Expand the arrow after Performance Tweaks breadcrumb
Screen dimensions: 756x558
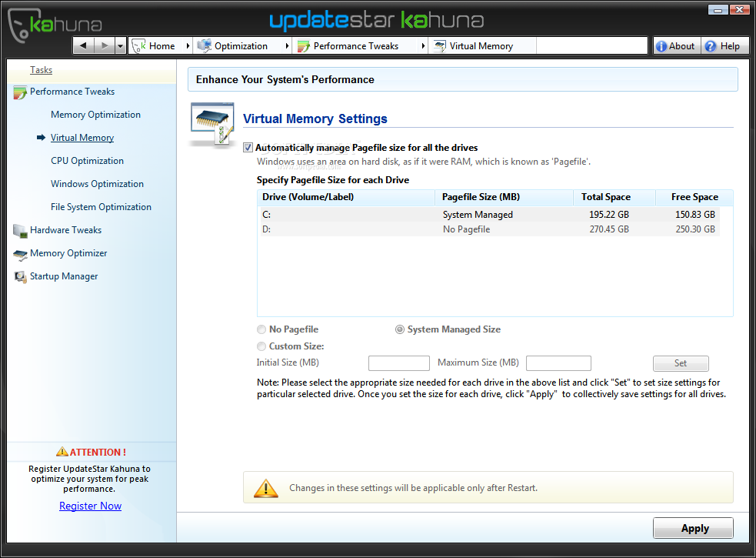pos(423,46)
